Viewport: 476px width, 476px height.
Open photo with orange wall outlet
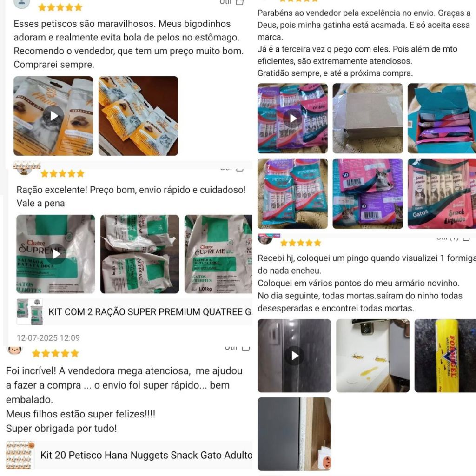(294, 434)
